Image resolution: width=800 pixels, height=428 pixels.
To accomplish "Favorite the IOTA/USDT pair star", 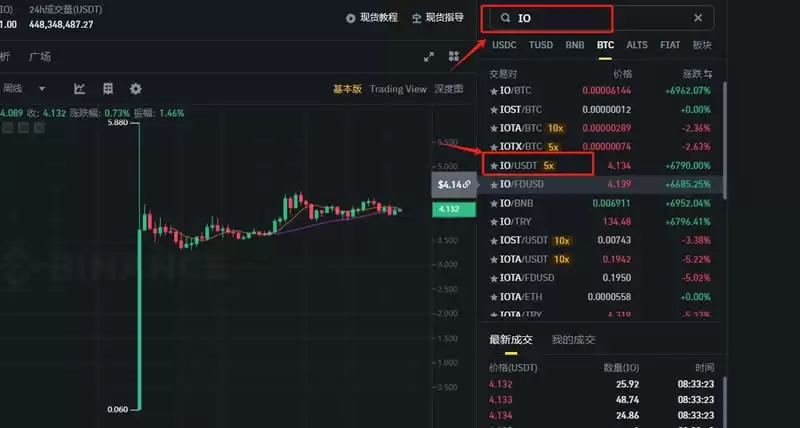I will tap(493, 260).
